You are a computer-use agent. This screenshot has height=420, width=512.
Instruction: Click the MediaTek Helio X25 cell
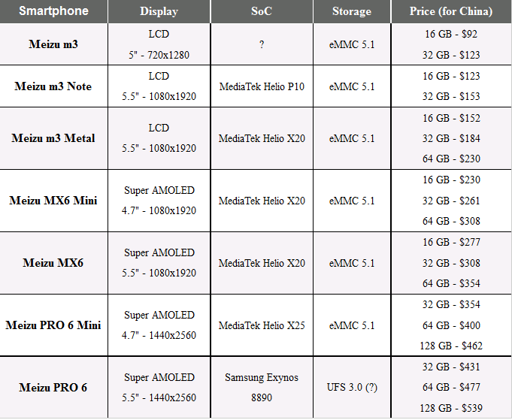[x=262, y=325]
